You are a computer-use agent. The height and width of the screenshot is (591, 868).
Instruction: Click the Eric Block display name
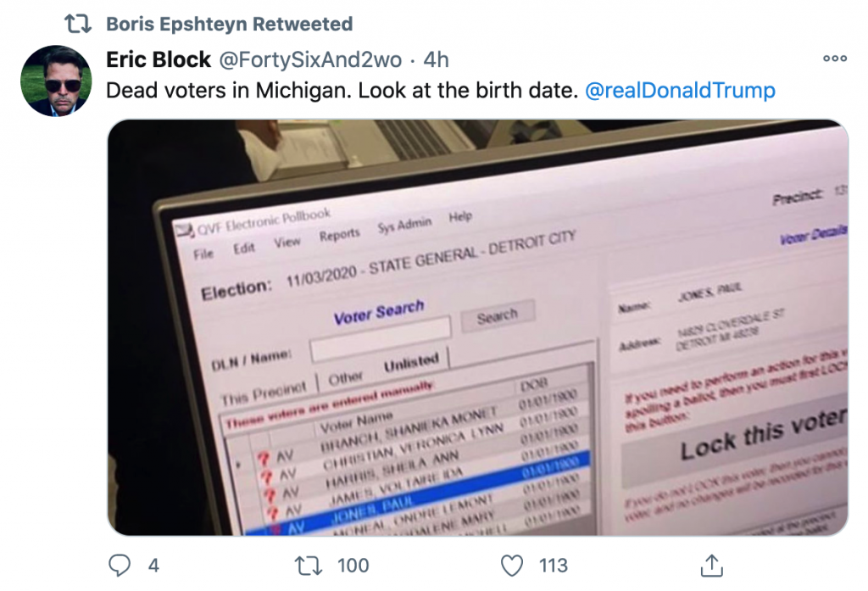point(159,59)
